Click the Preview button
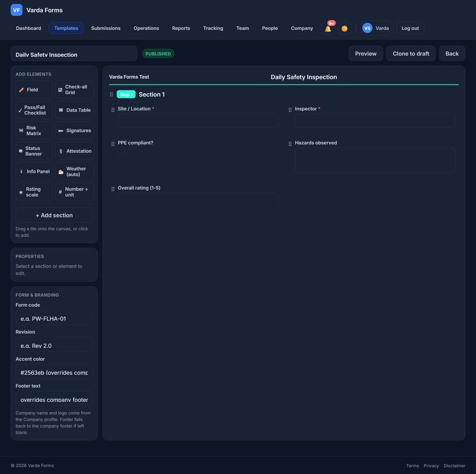The height and width of the screenshot is (474, 476). [366, 54]
